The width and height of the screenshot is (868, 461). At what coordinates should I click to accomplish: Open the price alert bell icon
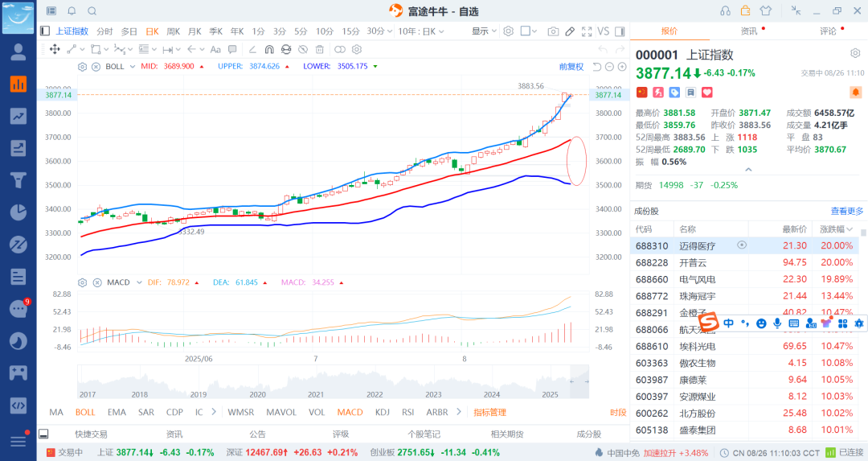click(855, 93)
